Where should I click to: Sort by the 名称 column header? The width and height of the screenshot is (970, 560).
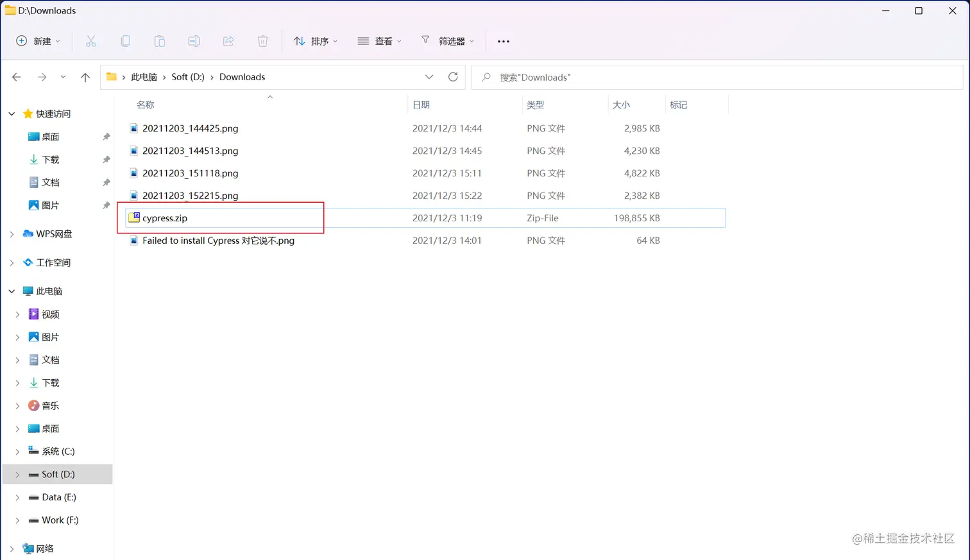pos(146,105)
